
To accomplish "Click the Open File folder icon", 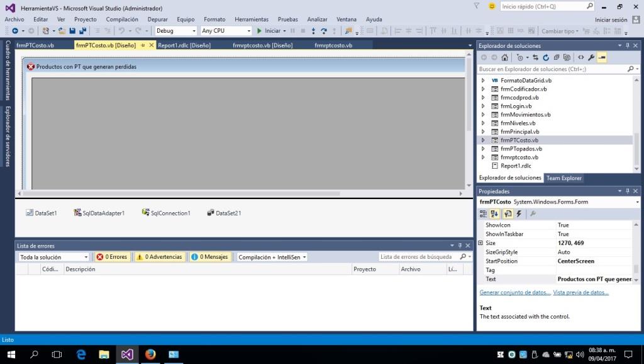I will click(62, 31).
